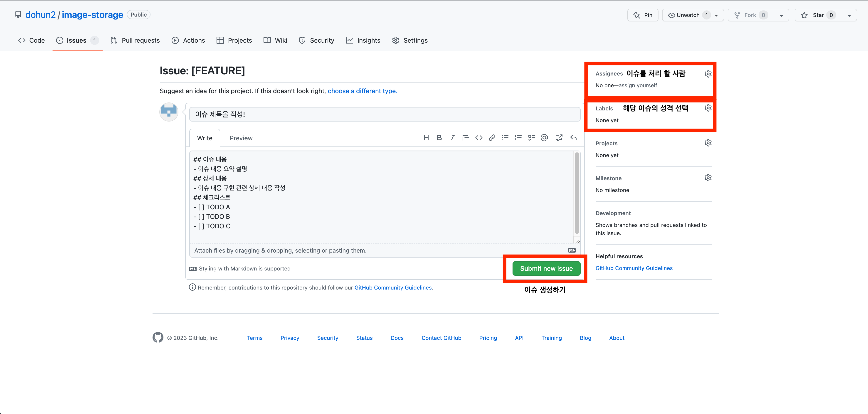Viewport: 868px width, 414px height.
Task: Click 'choose a different type' link
Action: tap(362, 91)
